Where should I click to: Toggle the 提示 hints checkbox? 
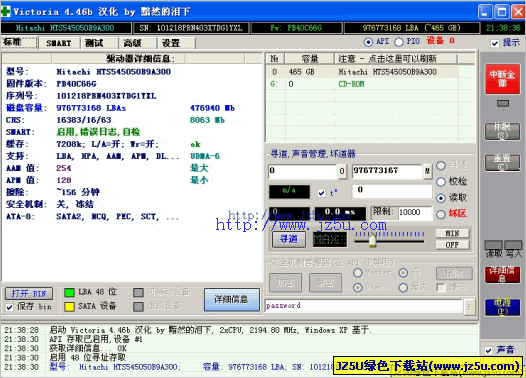pos(495,43)
